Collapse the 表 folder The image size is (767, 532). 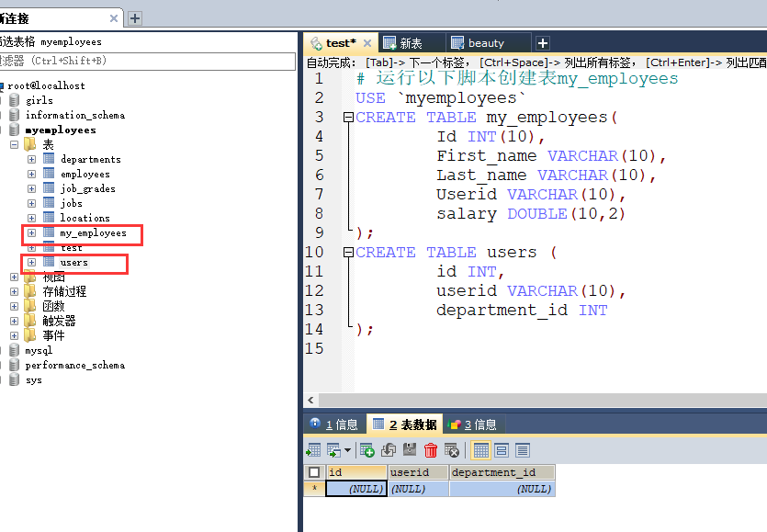(14, 144)
